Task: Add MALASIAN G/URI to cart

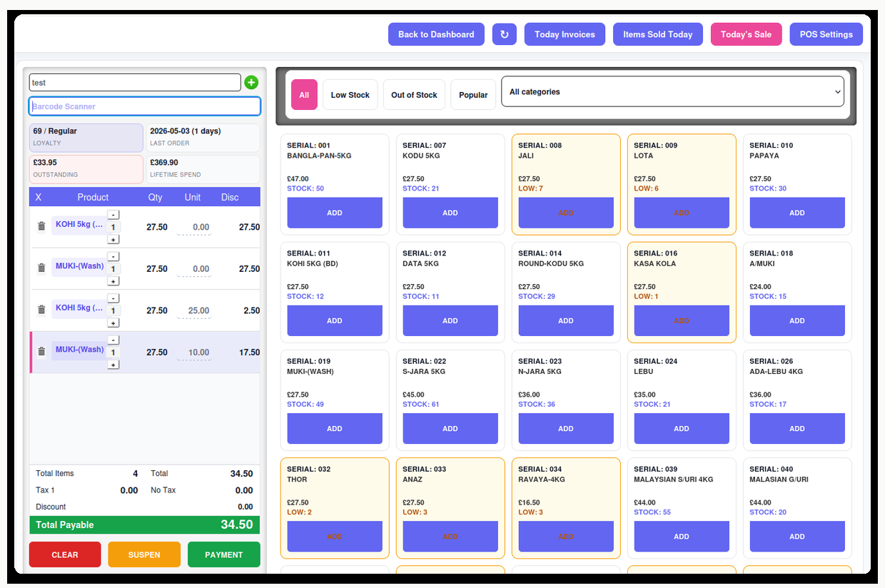Action: click(x=797, y=536)
